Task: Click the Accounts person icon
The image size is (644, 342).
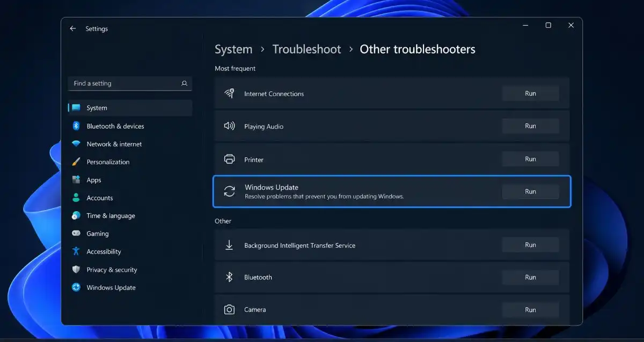Action: [x=76, y=198]
